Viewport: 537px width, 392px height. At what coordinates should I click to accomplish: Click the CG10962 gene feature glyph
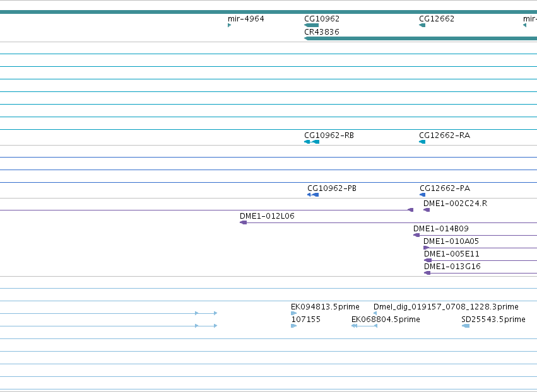[x=311, y=25]
